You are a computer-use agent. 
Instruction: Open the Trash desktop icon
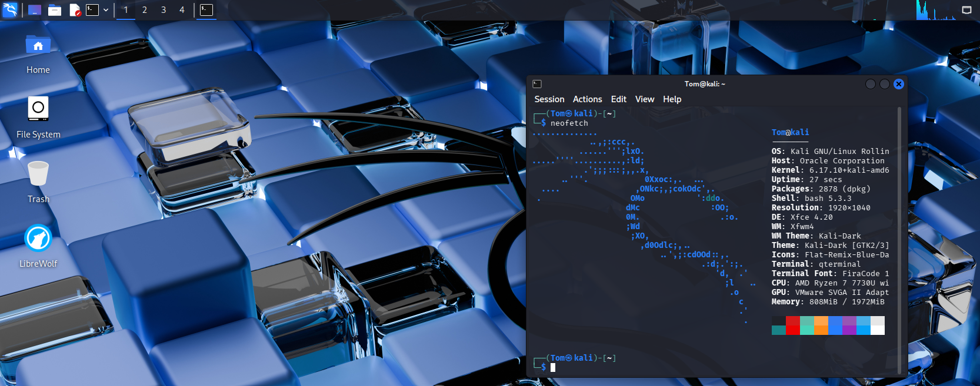pyautogui.click(x=38, y=174)
